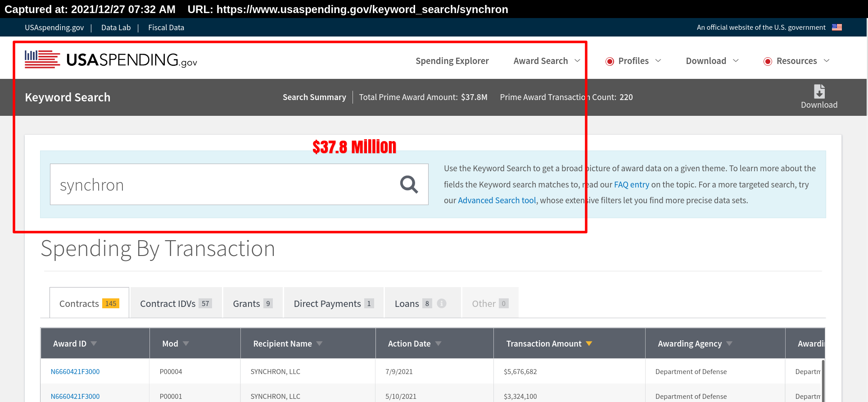Click the USAspending.gov logo

pos(111,59)
